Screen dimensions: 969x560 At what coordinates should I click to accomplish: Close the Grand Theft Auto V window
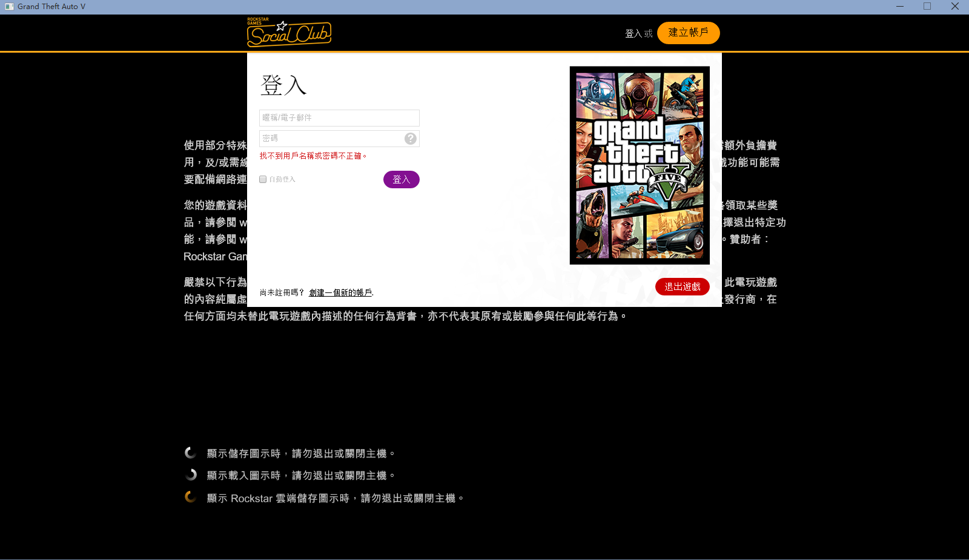tap(955, 6)
